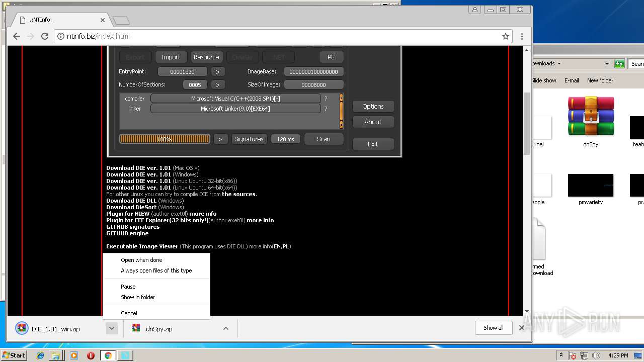
Task: Bookmark this page with the star icon
Action: tap(506, 36)
